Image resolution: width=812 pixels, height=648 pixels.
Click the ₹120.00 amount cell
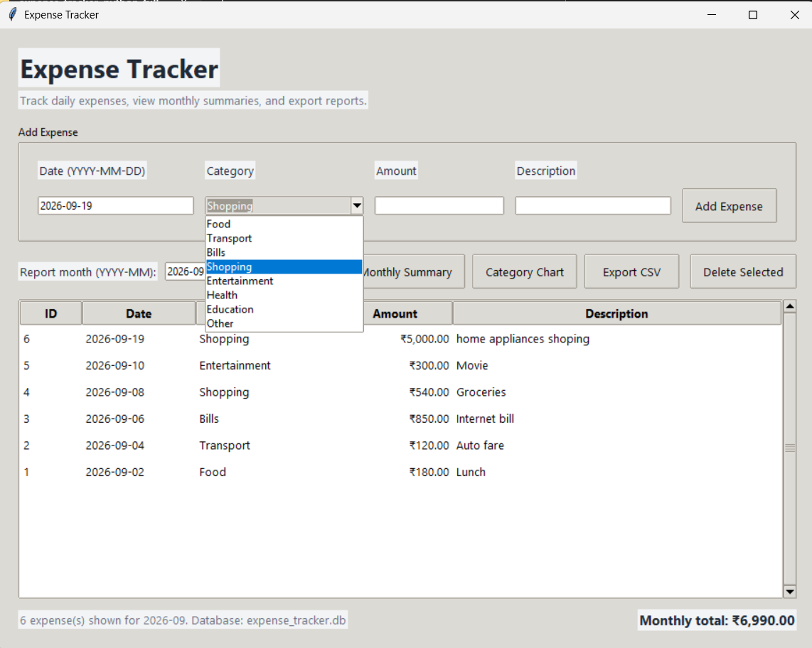(429, 445)
